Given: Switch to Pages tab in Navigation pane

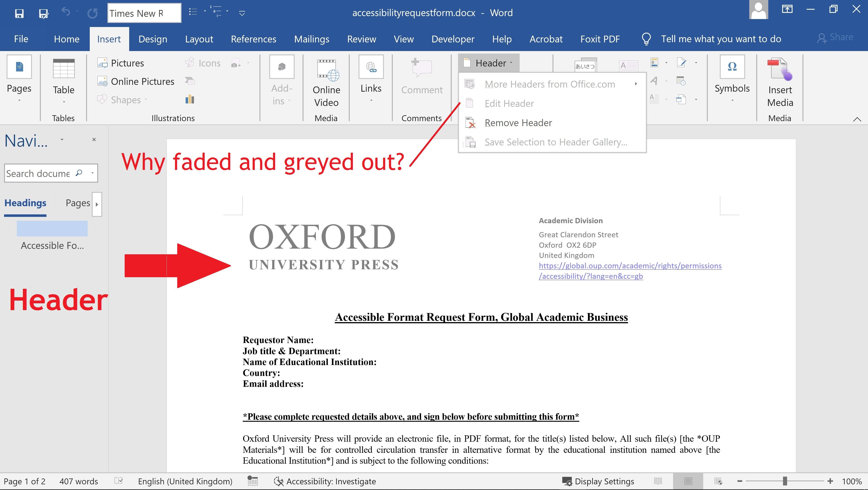Looking at the screenshot, I should (78, 203).
